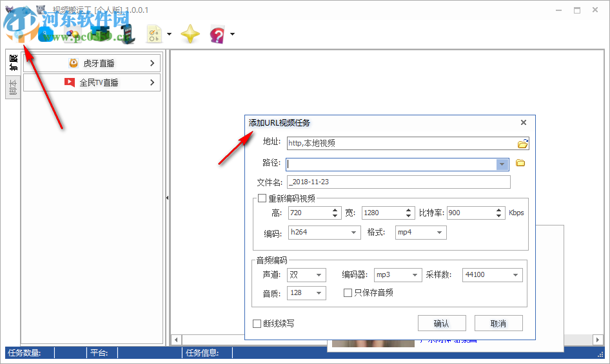Click horizontal scrollbar left arrow
The image size is (610, 364).
176,340
